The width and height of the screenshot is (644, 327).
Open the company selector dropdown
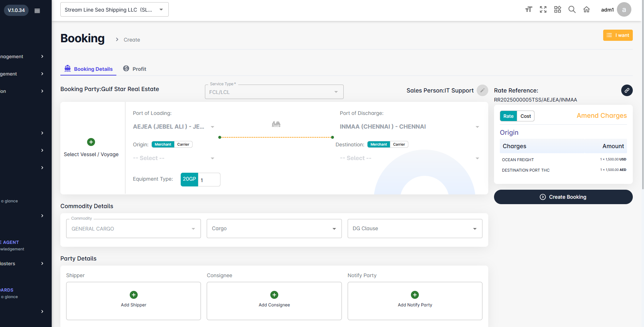click(x=115, y=10)
